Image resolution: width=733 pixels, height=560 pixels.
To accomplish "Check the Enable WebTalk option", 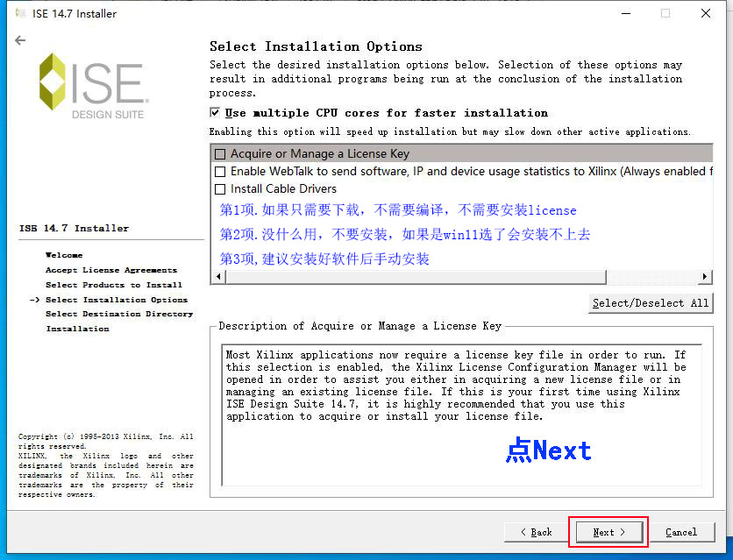I will coord(220,172).
